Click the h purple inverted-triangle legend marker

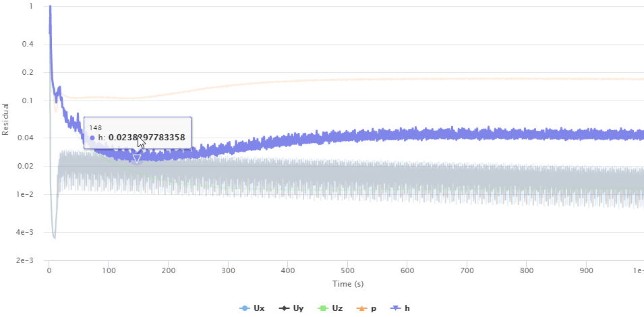(394, 308)
